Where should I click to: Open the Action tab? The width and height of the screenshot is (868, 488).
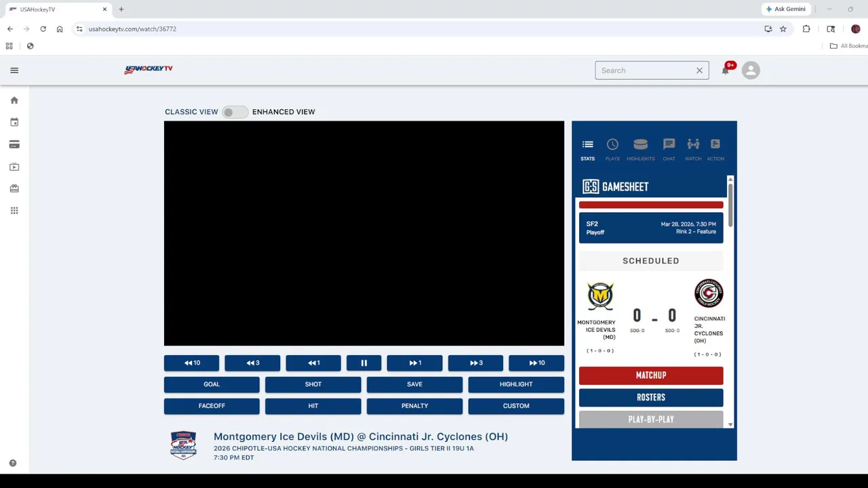(x=715, y=150)
